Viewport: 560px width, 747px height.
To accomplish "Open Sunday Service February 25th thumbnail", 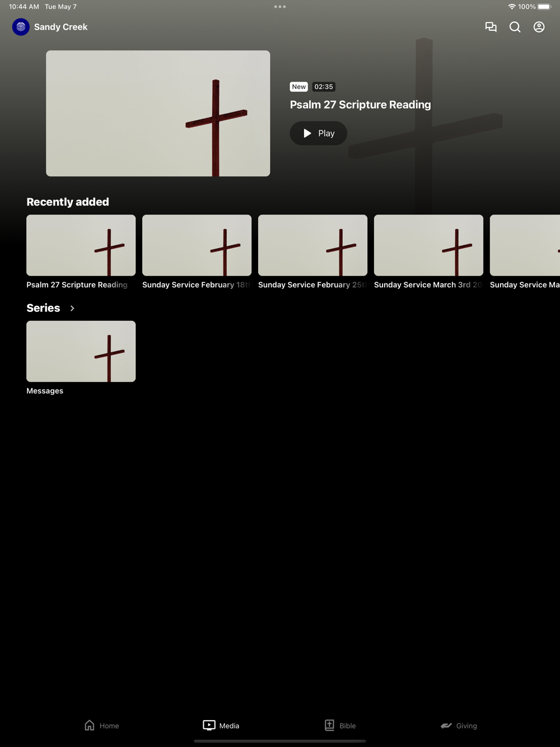I will point(313,245).
